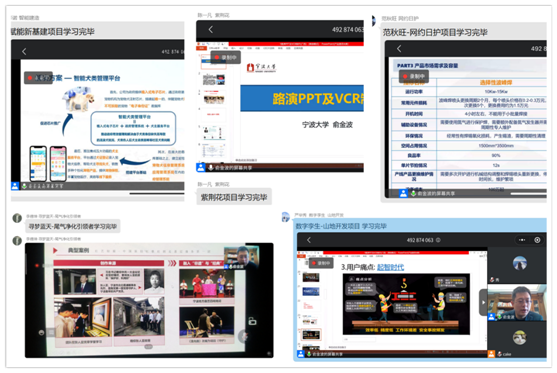Click the 范秋旺-网约日护项目学习完毕 message title

(x=435, y=33)
